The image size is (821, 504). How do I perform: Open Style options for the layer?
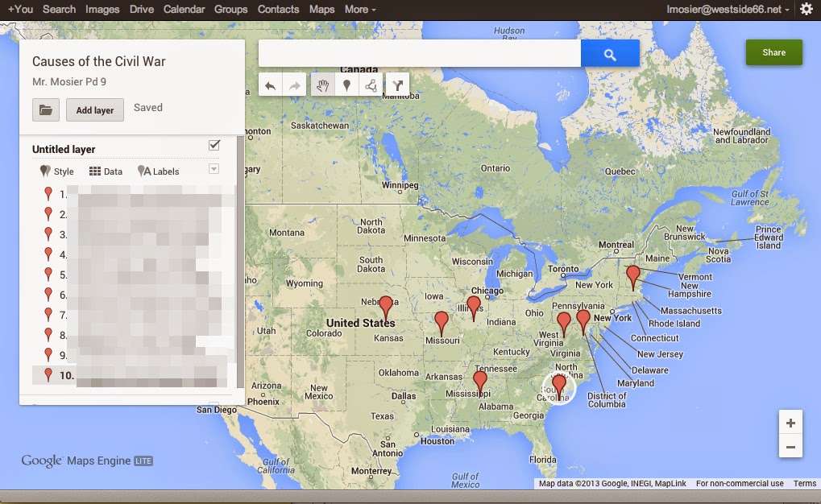tap(57, 171)
